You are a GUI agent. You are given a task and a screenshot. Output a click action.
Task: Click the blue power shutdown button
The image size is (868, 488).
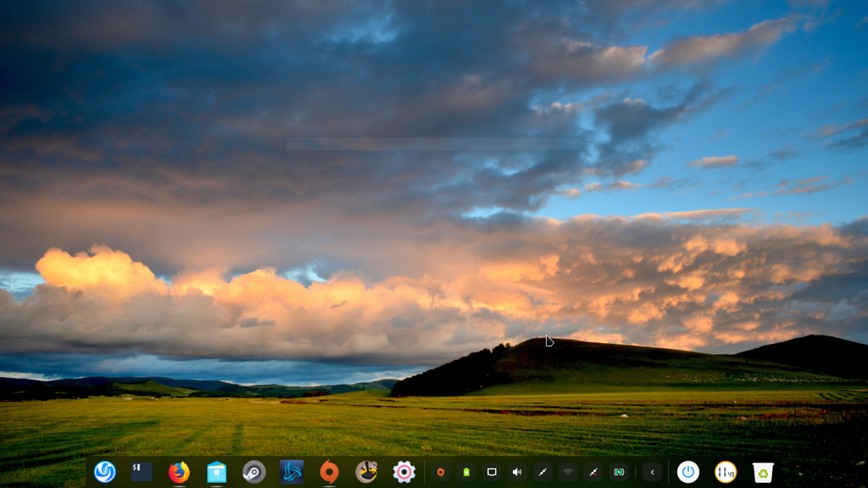688,472
